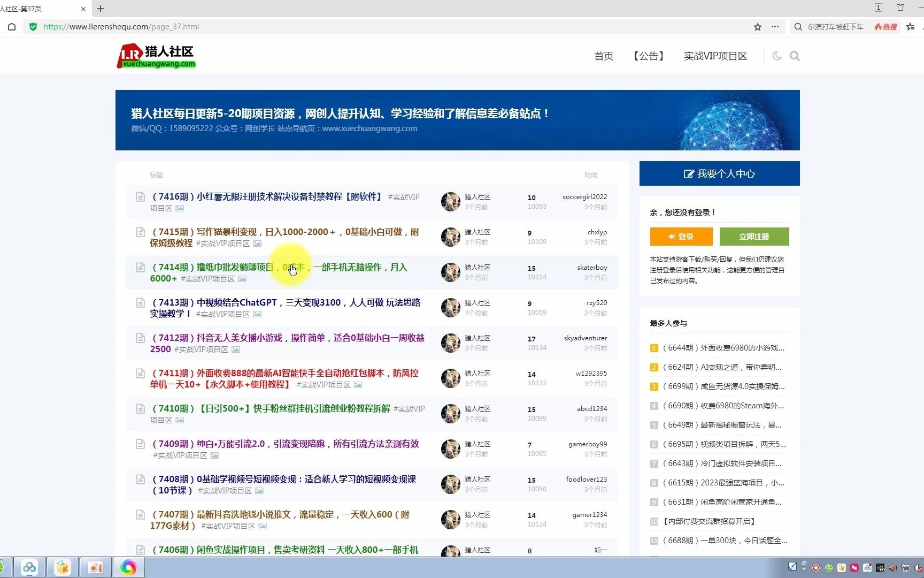Open post 7416期 小红薯无限注册技术
This screenshot has width=924, height=578.
tap(267, 196)
